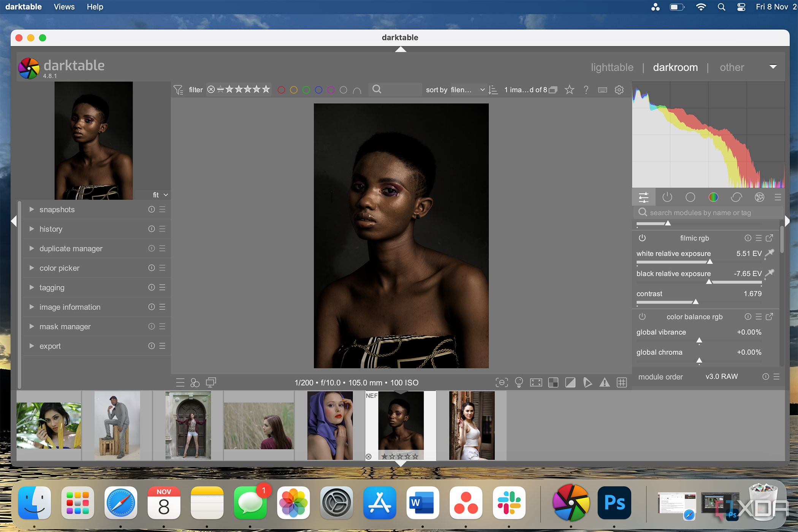Click the over/underexposure indicator icon

tap(571, 382)
